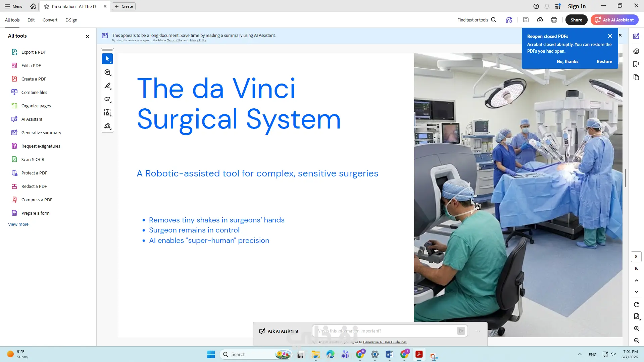Close the All tools panel
Viewport: 644px width, 362px height.
[x=88, y=37]
